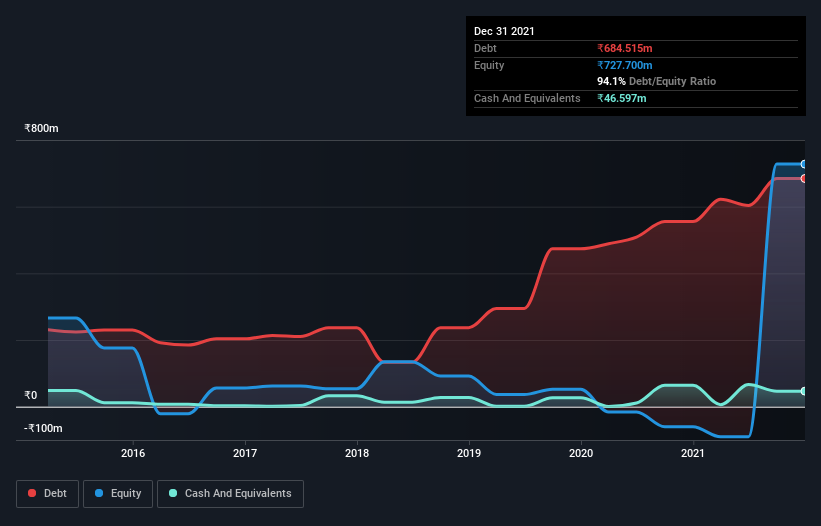821x526 pixels.
Task: Click the ₹684.515m debt value
Action: (625, 48)
